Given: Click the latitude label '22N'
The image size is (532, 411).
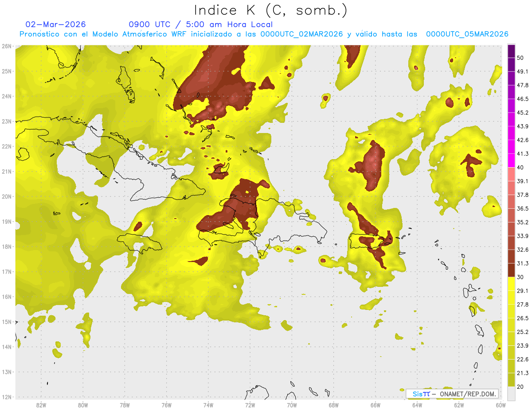Looking at the screenshot, I should click(x=7, y=146).
